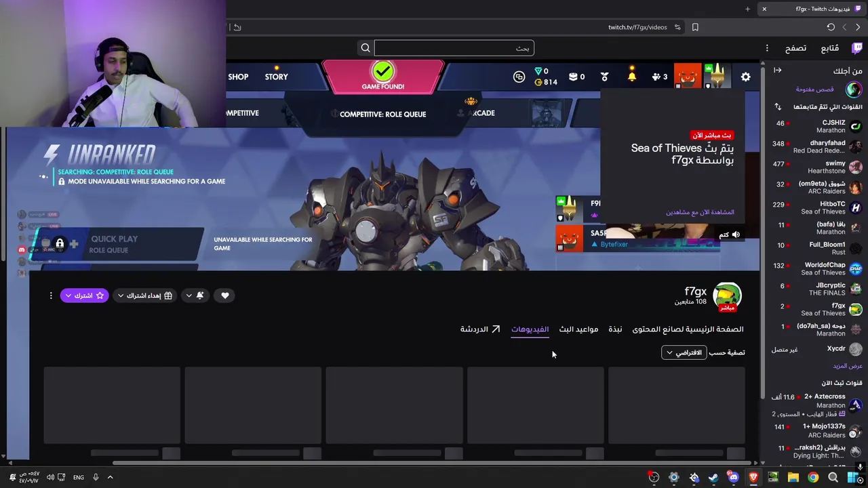Collapse the followed channels sidebar arrow
This screenshot has width=868, height=488.
(x=778, y=70)
